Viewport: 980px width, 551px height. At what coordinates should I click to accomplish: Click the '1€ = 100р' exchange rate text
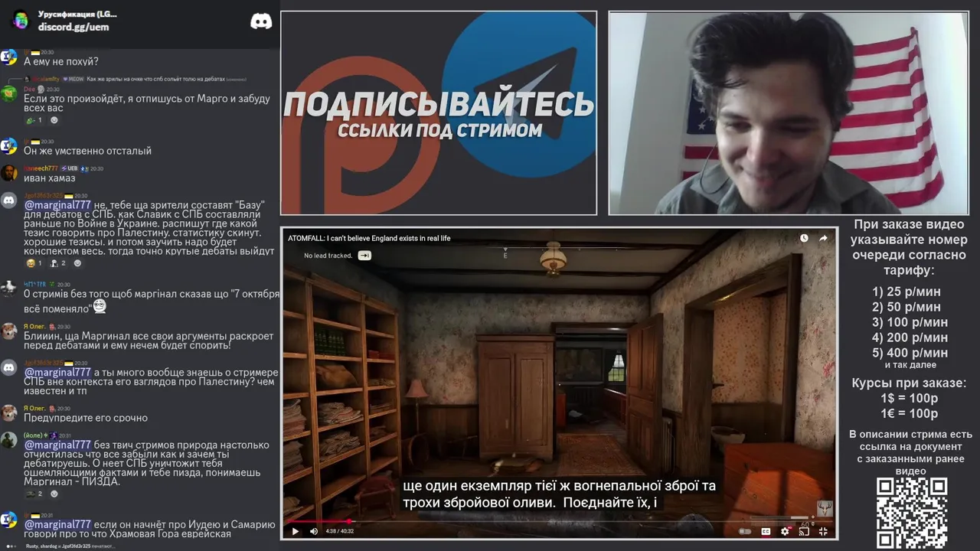pyautogui.click(x=909, y=414)
